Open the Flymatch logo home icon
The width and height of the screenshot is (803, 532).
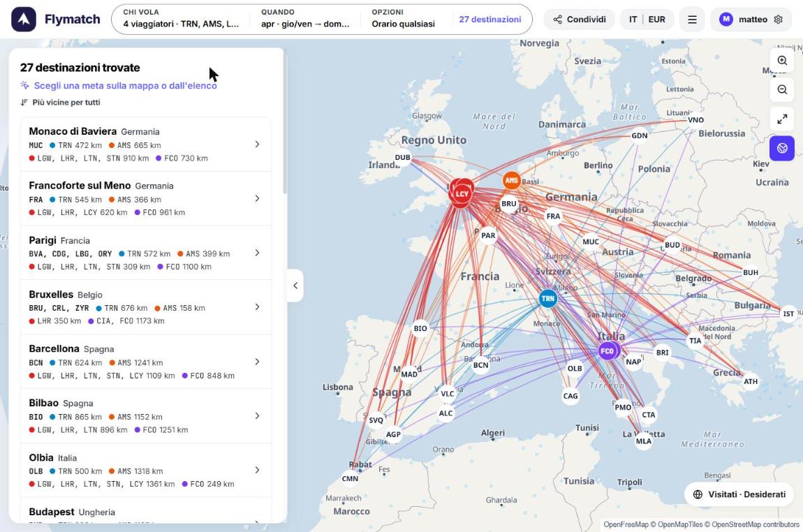coord(24,20)
